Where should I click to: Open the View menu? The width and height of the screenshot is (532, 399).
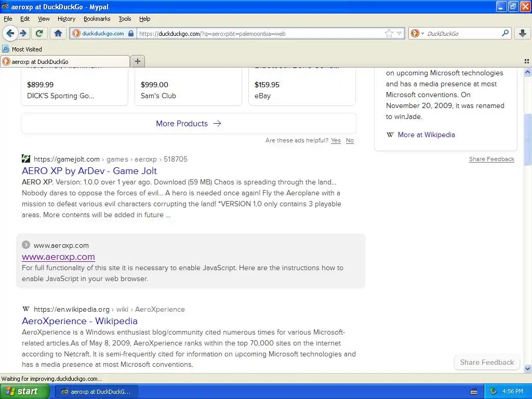(x=44, y=19)
